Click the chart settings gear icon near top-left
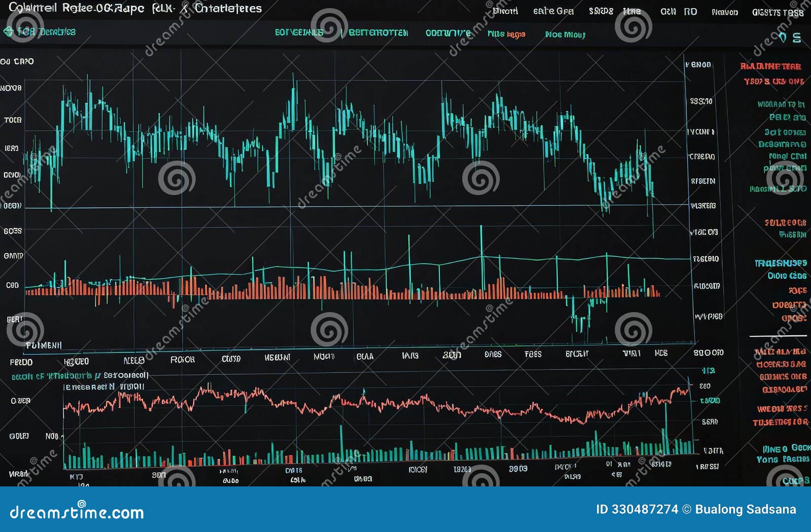The image size is (811, 532). [x=8, y=30]
